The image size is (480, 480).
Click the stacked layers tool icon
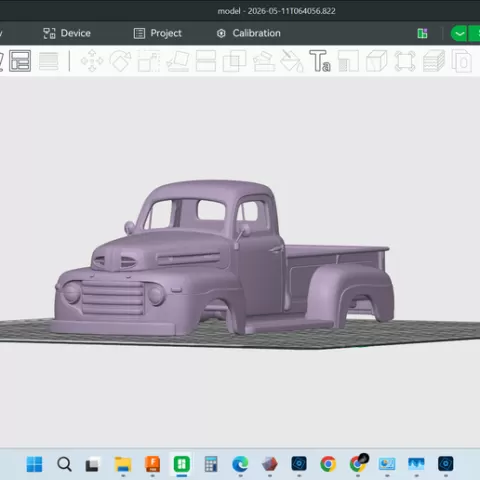[x=434, y=61]
